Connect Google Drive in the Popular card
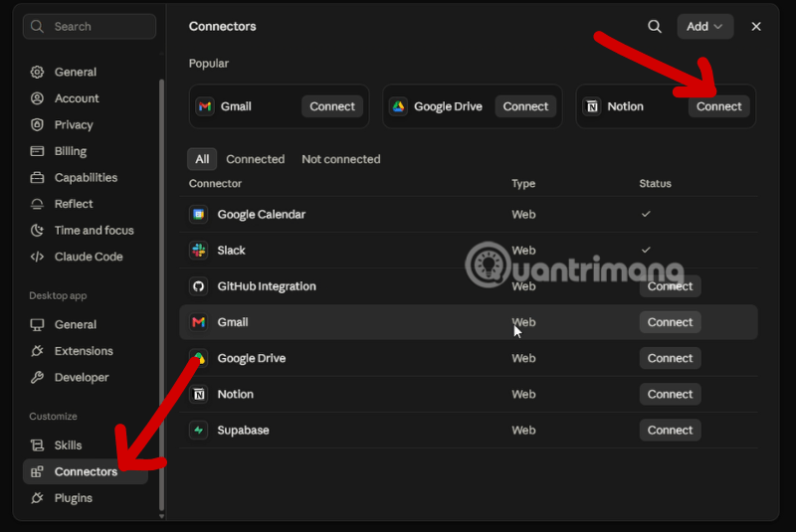The image size is (796, 532). click(x=525, y=106)
